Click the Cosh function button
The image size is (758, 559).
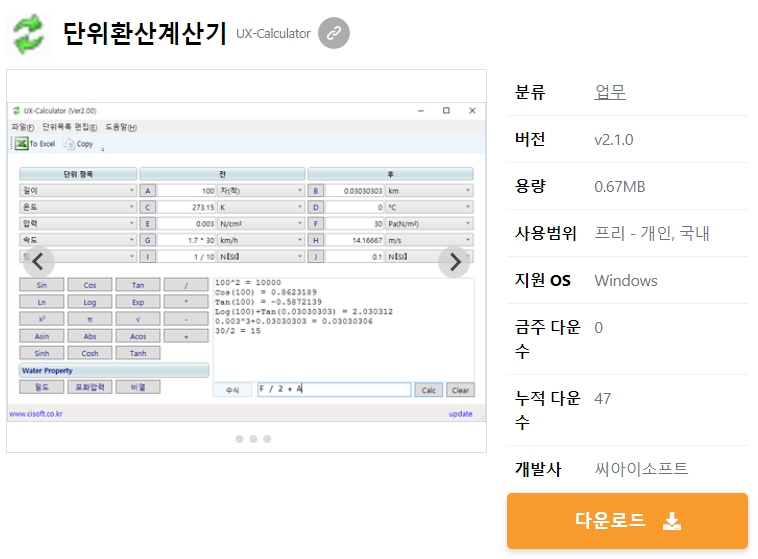pos(90,353)
